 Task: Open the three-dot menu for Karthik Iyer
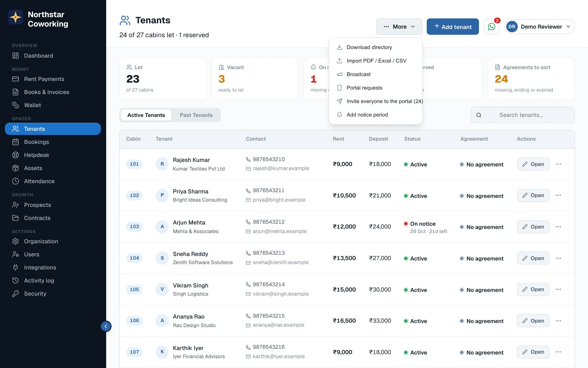tap(558, 352)
